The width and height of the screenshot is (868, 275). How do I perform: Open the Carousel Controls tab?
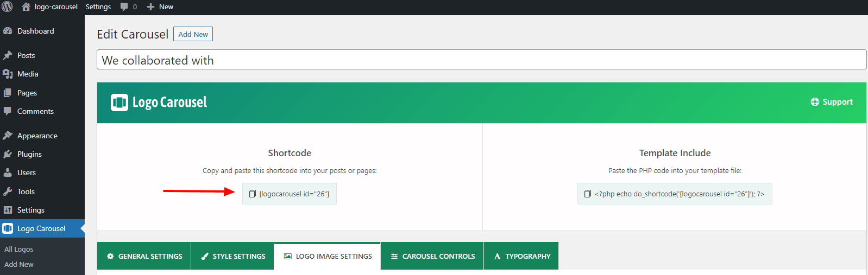coord(432,256)
